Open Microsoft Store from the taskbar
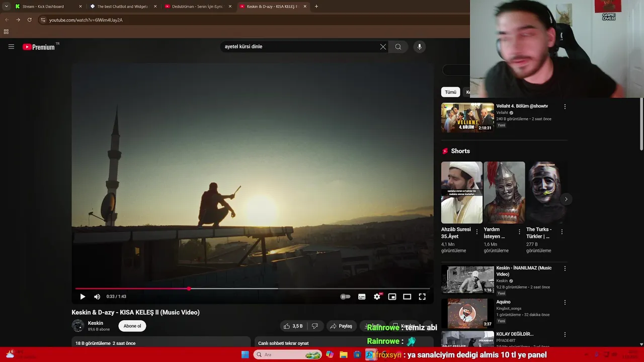644x362 pixels. 357,354
